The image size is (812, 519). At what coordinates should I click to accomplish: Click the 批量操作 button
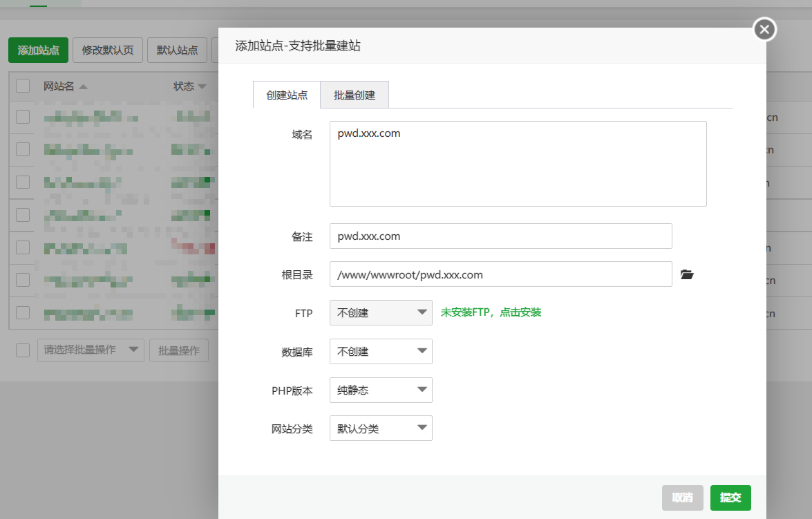coord(179,350)
